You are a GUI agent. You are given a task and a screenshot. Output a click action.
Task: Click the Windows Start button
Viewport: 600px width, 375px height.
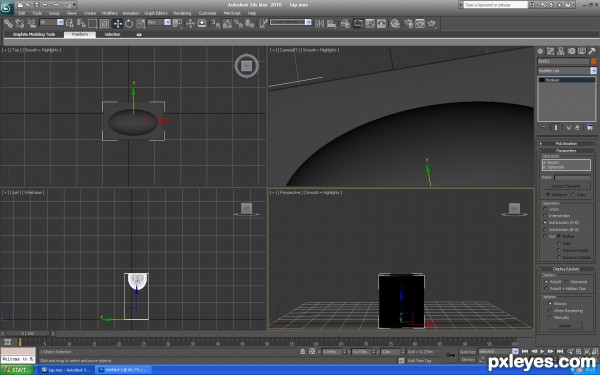(17, 370)
